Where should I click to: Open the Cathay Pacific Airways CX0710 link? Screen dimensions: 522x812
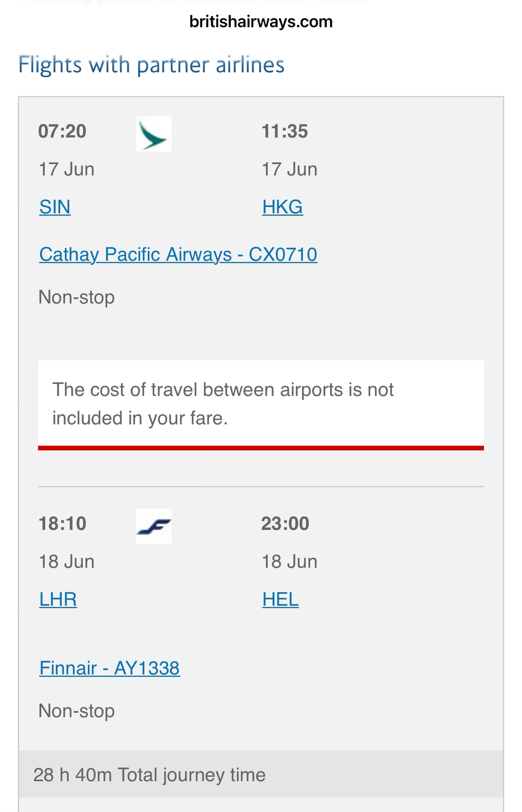click(x=178, y=255)
